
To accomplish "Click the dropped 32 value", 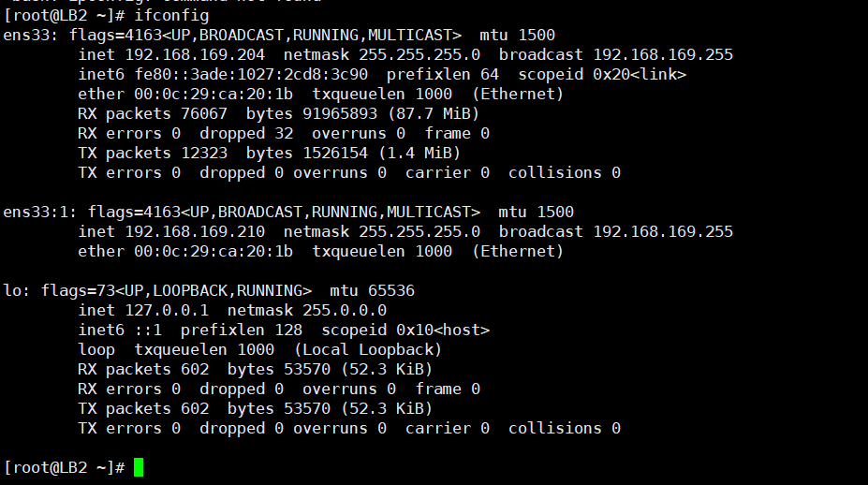I will 246,134.
